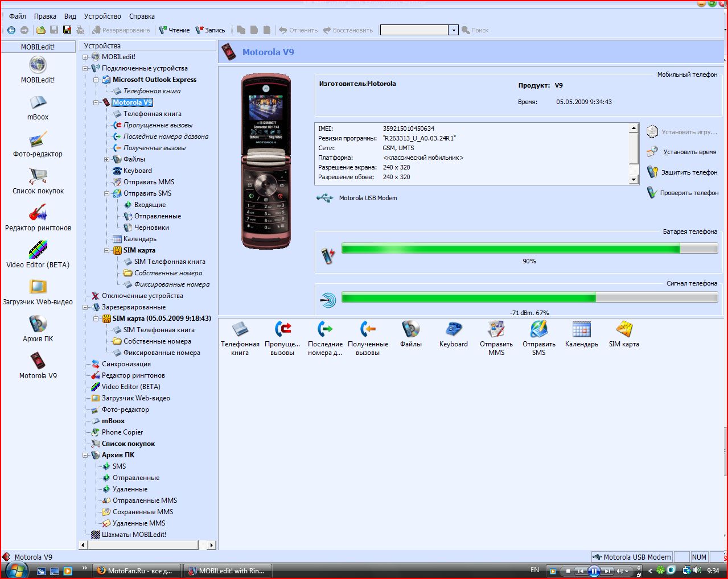728x579 pixels.
Task: Open the search dropdown in the toolbar
Action: [x=454, y=30]
